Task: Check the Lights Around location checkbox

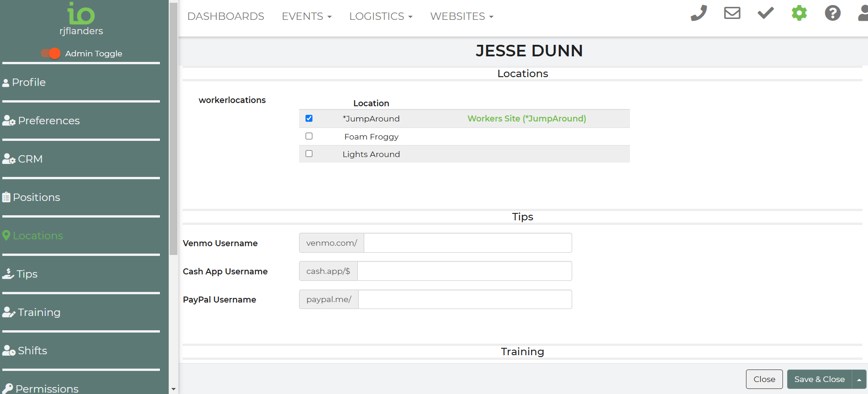Action: point(309,153)
